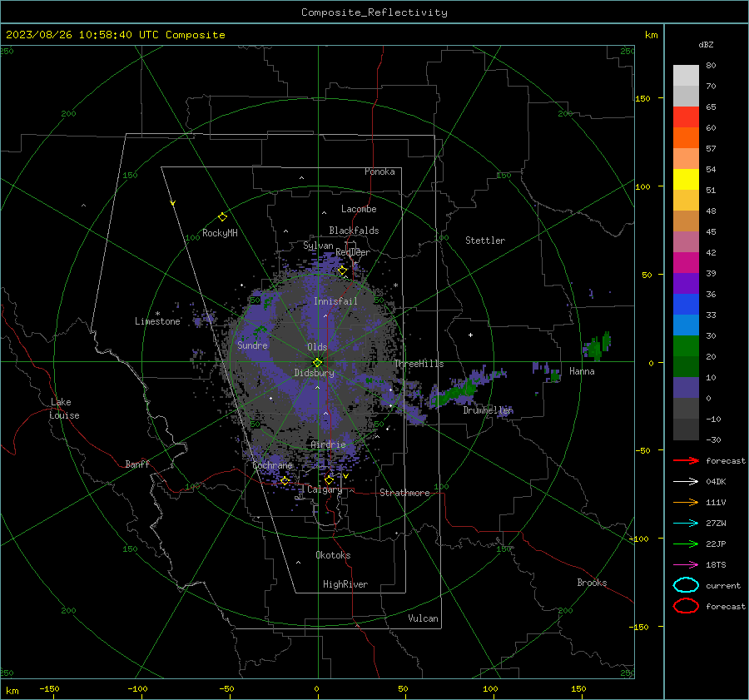This screenshot has width=749, height=700.
Task: Select the magenta 39-42 dBZ swatch
Action: coord(686,263)
